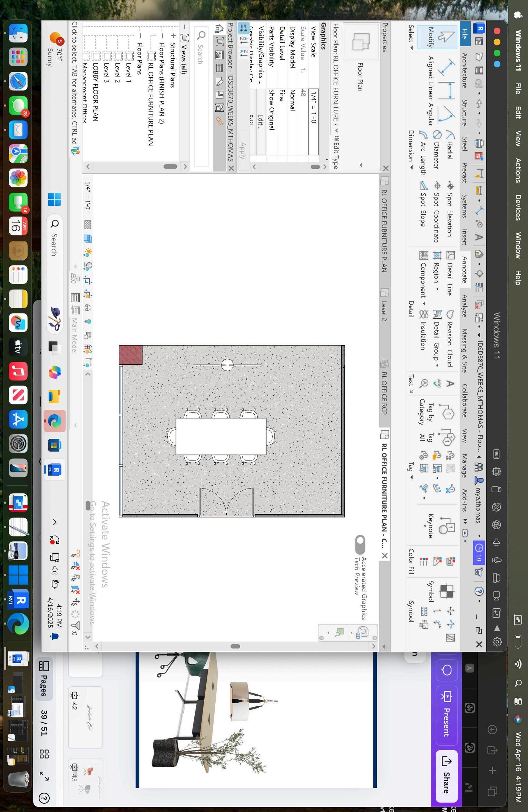Open the Mail app in the Dock
The image size is (528, 812).
18,129
